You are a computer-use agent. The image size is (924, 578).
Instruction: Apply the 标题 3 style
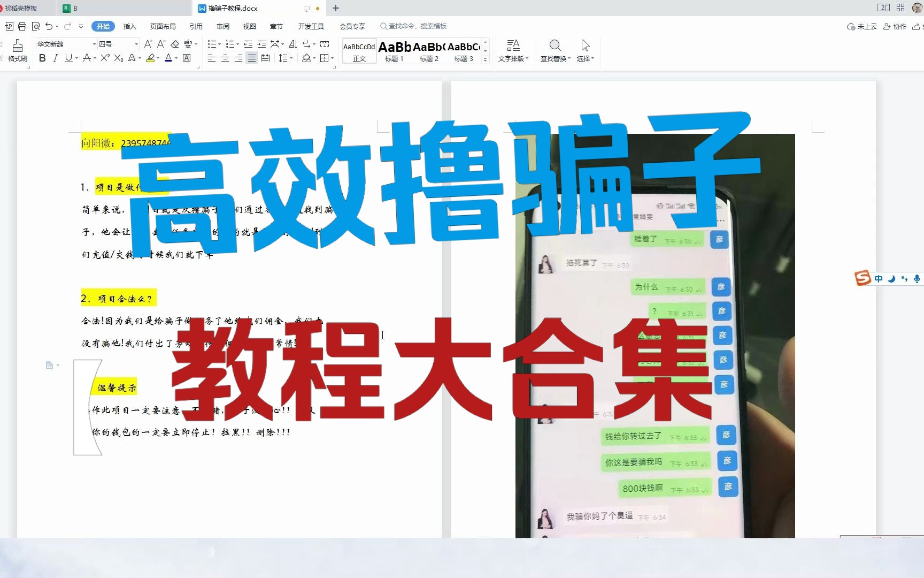click(x=464, y=51)
